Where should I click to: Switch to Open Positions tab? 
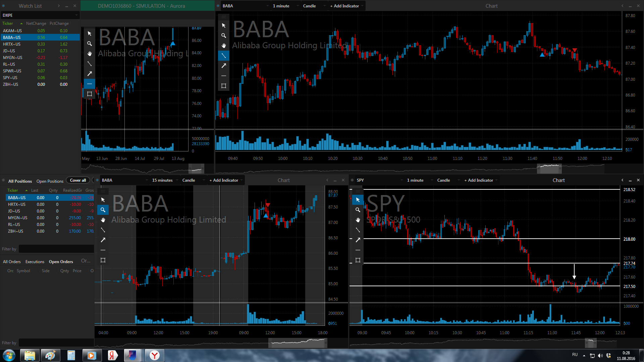(50, 181)
